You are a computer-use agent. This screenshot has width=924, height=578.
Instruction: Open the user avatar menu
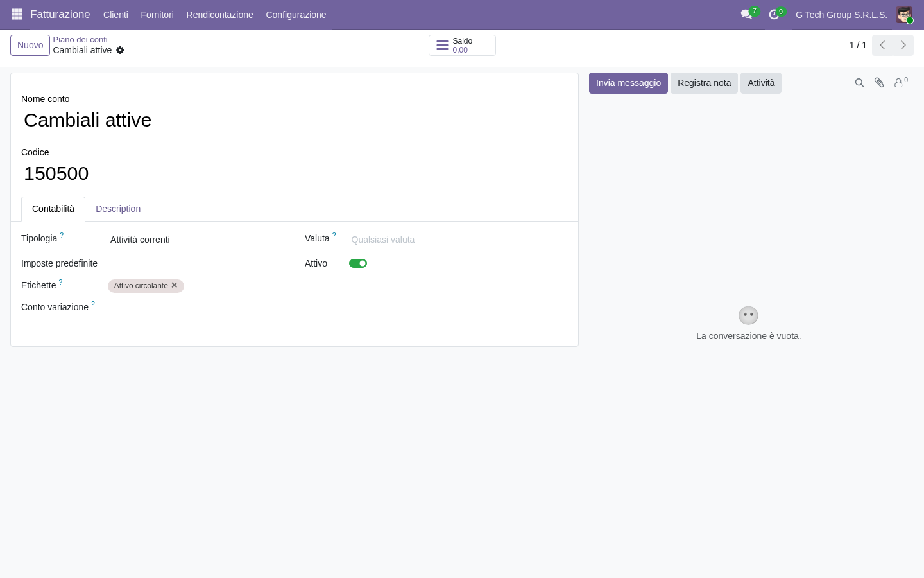tap(904, 15)
